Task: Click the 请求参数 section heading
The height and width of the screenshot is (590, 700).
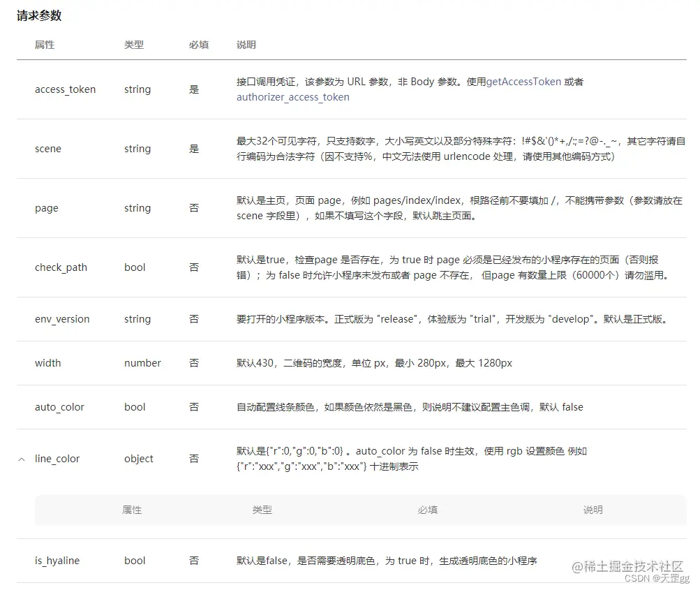Action: click(36, 15)
